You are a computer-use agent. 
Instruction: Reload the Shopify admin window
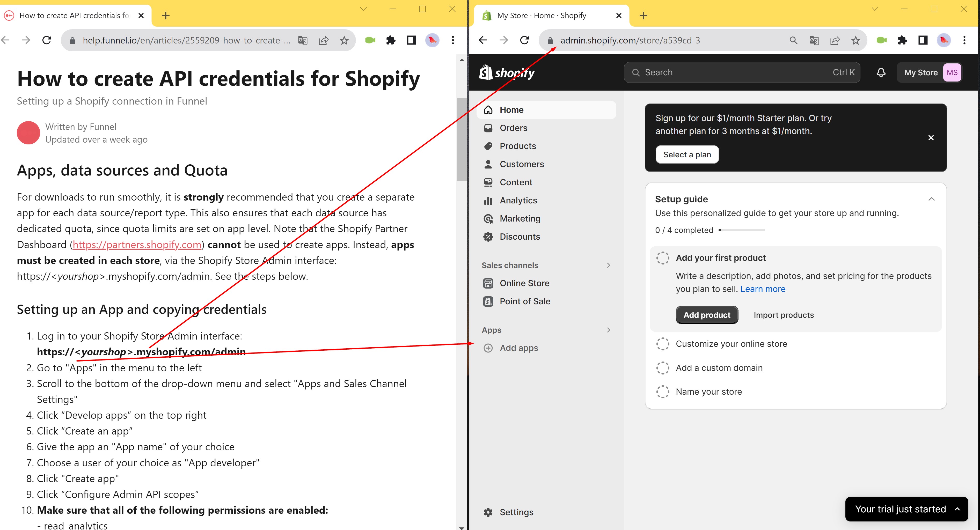click(x=524, y=40)
